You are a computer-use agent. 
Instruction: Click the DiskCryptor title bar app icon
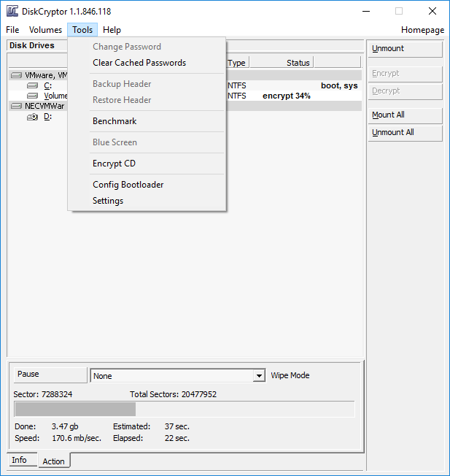[12, 11]
